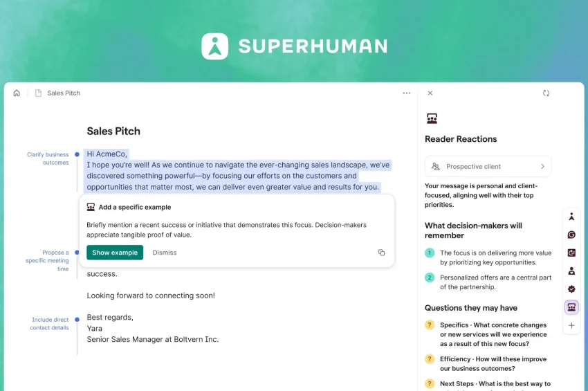Copy suggestion using the copy icon
The image size is (588, 391).
(381, 253)
